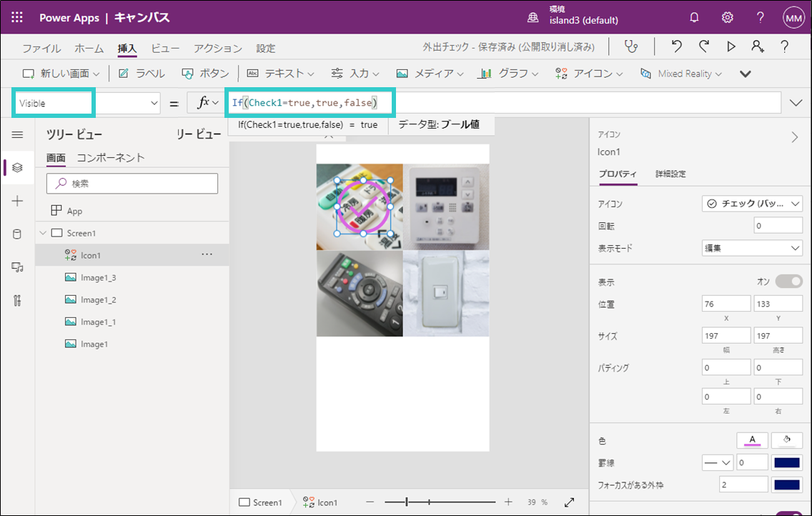The height and width of the screenshot is (516, 812).
Task: Open the toolbar help question mark
Action: coord(785,46)
